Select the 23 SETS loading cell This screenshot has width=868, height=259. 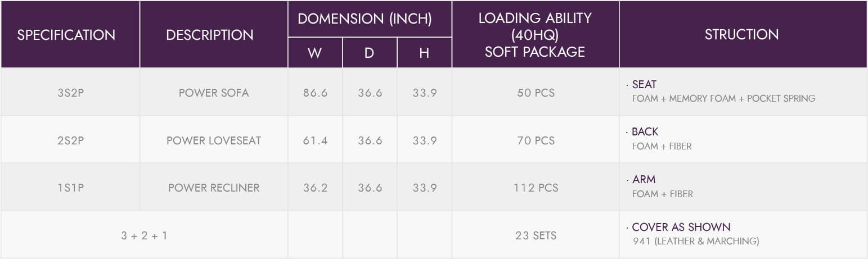[x=536, y=235]
